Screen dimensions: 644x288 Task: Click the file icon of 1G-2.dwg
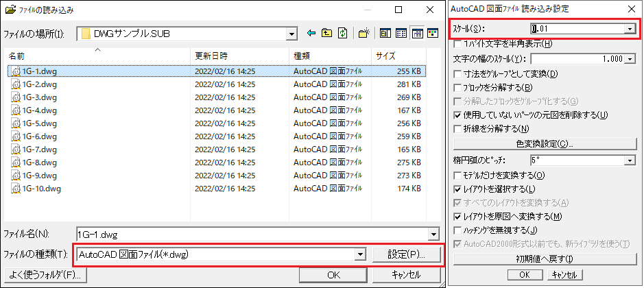16,84
